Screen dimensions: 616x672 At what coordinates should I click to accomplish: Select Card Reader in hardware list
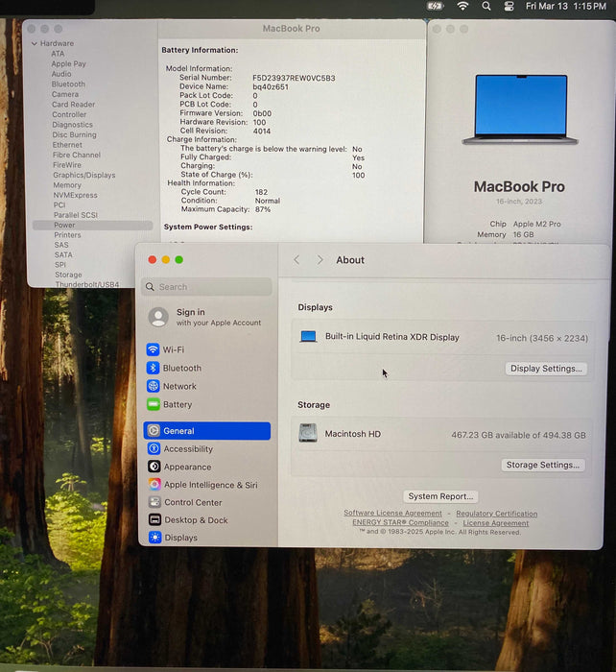click(x=73, y=104)
